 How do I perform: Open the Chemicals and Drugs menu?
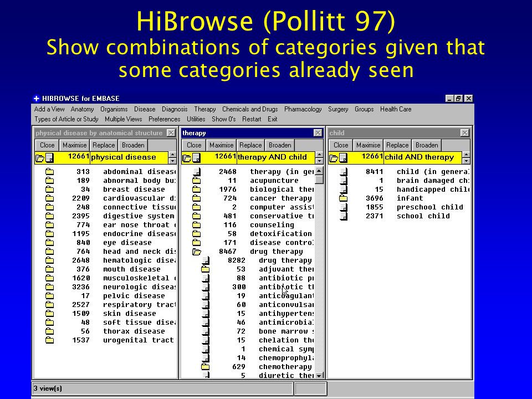[250, 109]
